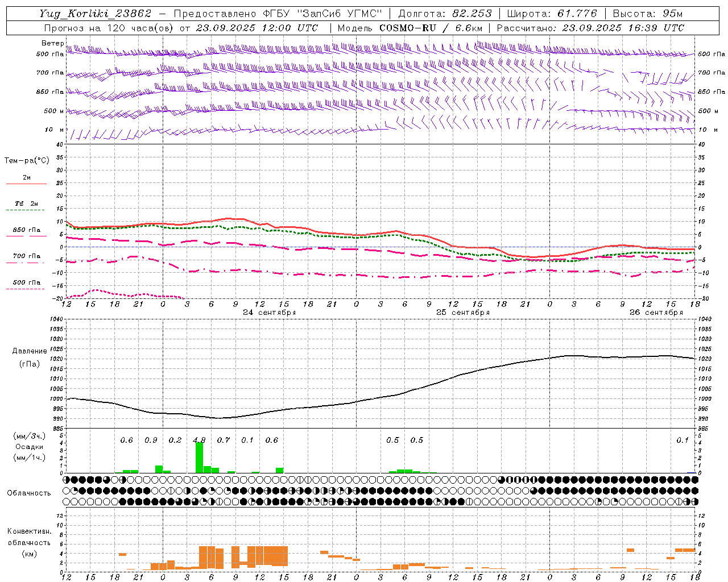728x582 pixels.
Task: Click the 0.7 precipitation amount value
Action: [x=224, y=440]
